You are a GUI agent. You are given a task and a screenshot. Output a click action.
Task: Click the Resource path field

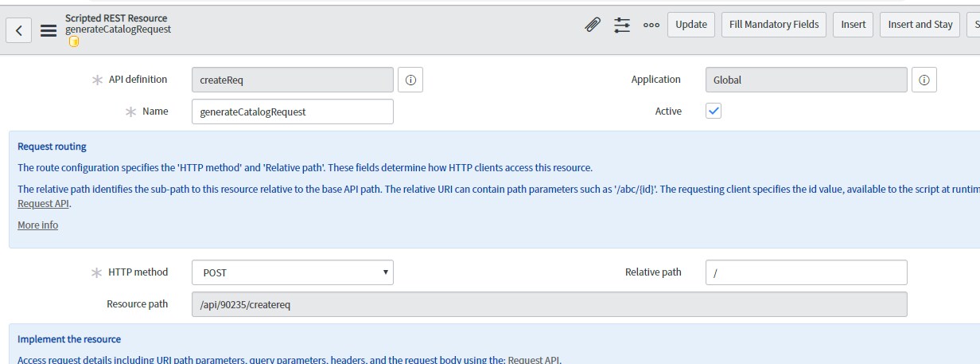pos(550,304)
